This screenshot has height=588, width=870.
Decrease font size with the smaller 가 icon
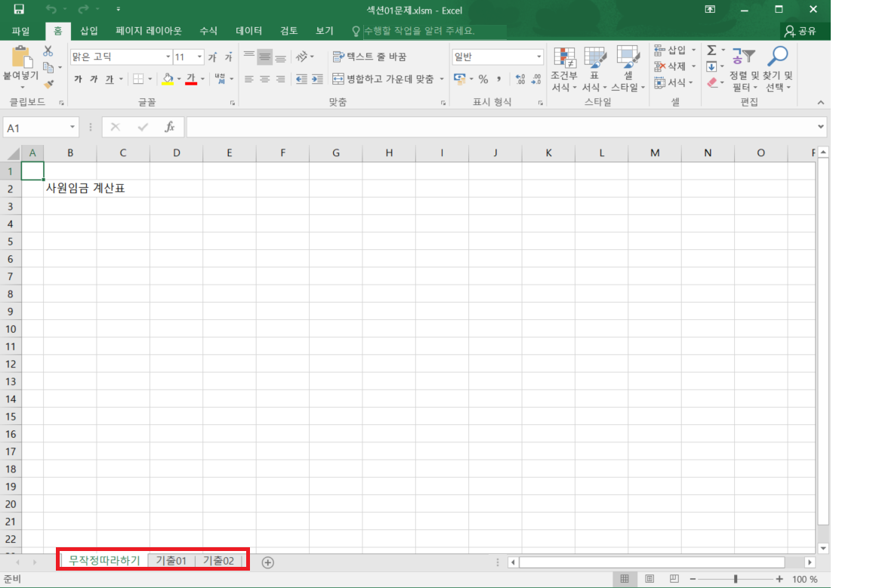[228, 57]
